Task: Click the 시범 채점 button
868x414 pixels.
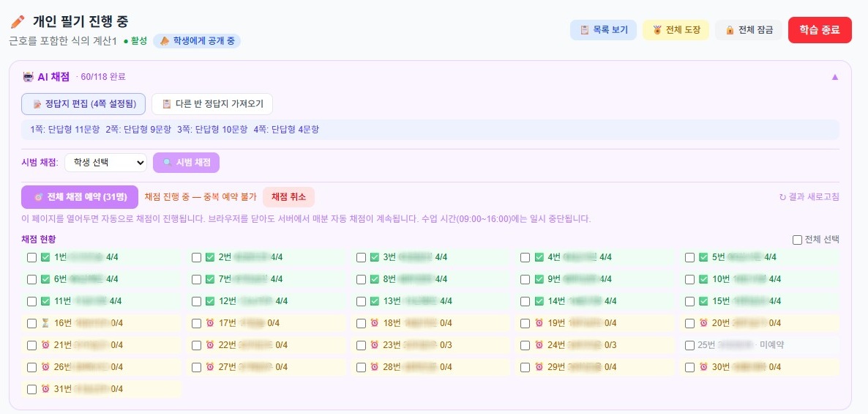Action: (186, 163)
